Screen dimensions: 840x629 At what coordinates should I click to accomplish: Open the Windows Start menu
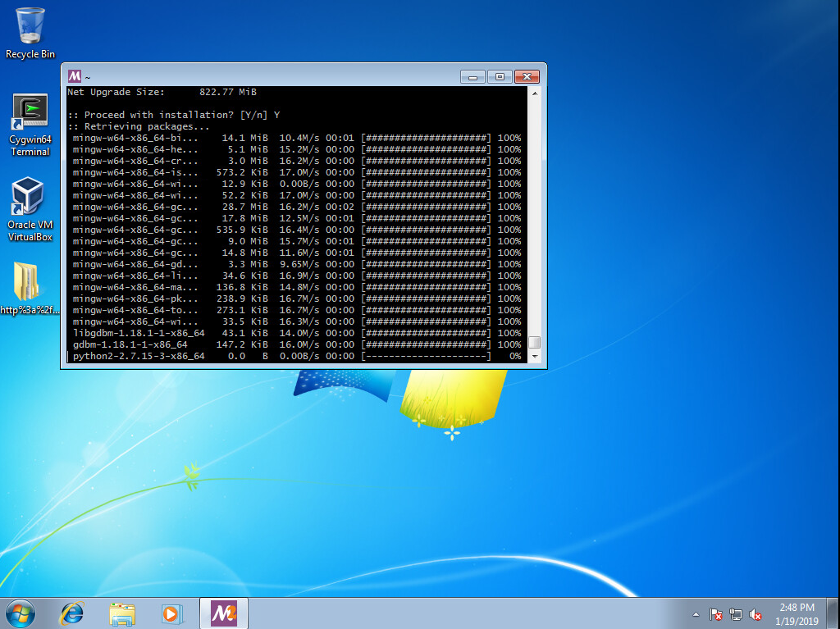[20, 613]
